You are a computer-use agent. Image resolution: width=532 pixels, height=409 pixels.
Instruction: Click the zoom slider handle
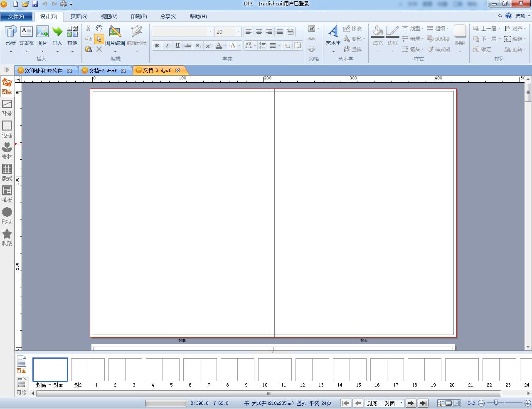pyautogui.click(x=496, y=403)
